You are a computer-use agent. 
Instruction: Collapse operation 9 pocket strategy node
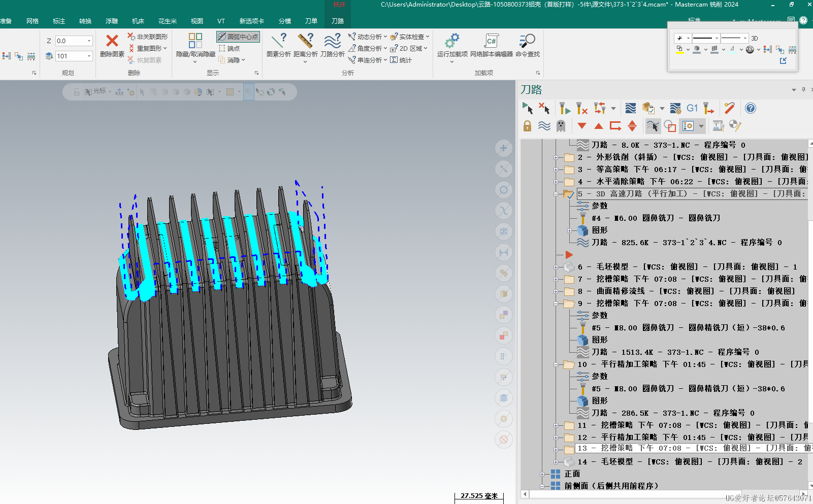(556, 304)
